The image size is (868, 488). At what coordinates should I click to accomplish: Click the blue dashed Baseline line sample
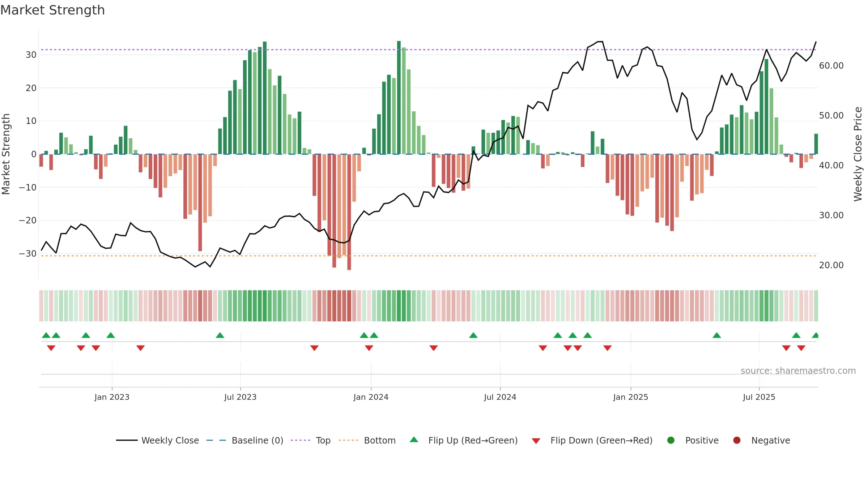click(216, 440)
